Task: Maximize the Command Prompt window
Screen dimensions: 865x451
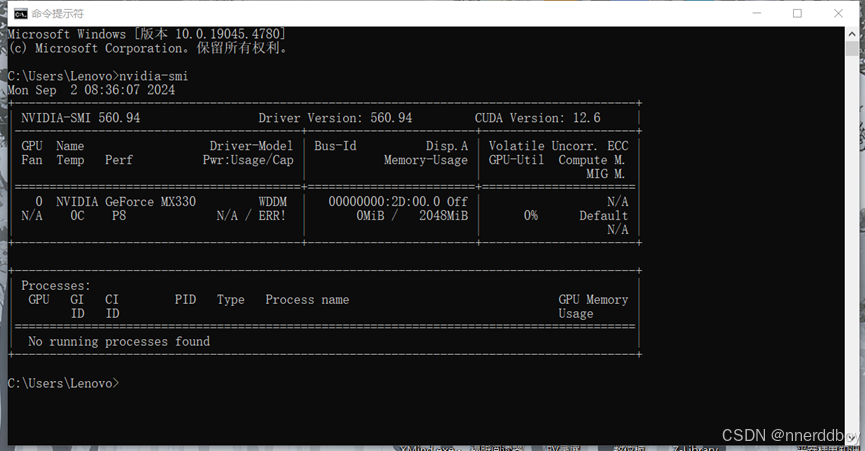Action: pyautogui.click(x=797, y=13)
